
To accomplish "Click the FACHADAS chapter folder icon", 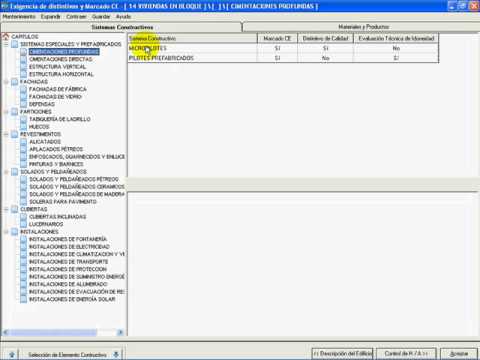I will 15,82.
